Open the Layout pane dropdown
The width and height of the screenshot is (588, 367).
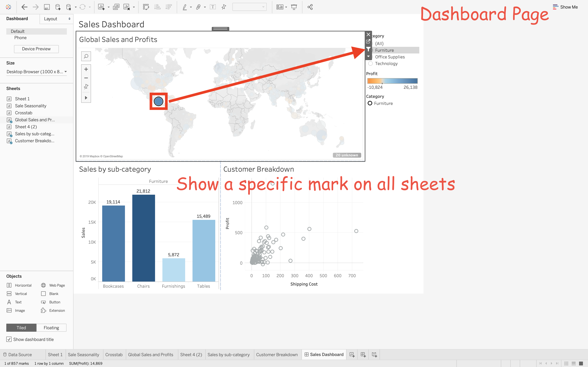[56, 19]
